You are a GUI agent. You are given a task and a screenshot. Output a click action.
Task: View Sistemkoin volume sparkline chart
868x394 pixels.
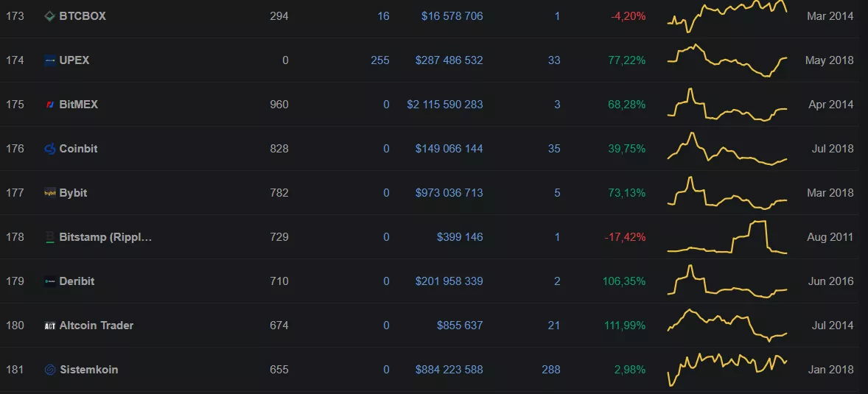tap(727, 370)
